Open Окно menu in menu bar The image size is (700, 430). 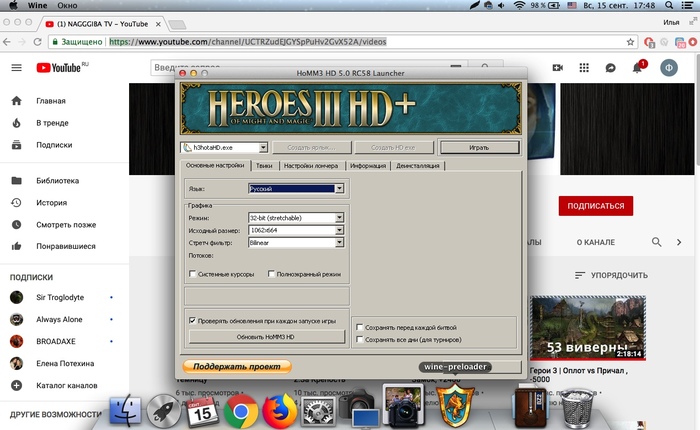coord(67,5)
